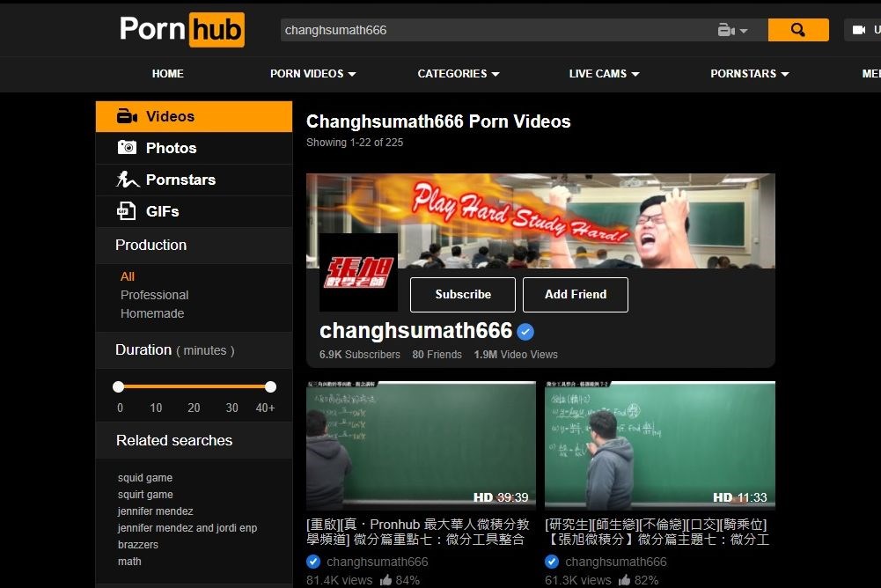Click the Play Hard Study Hard banner

pyautogui.click(x=540, y=221)
